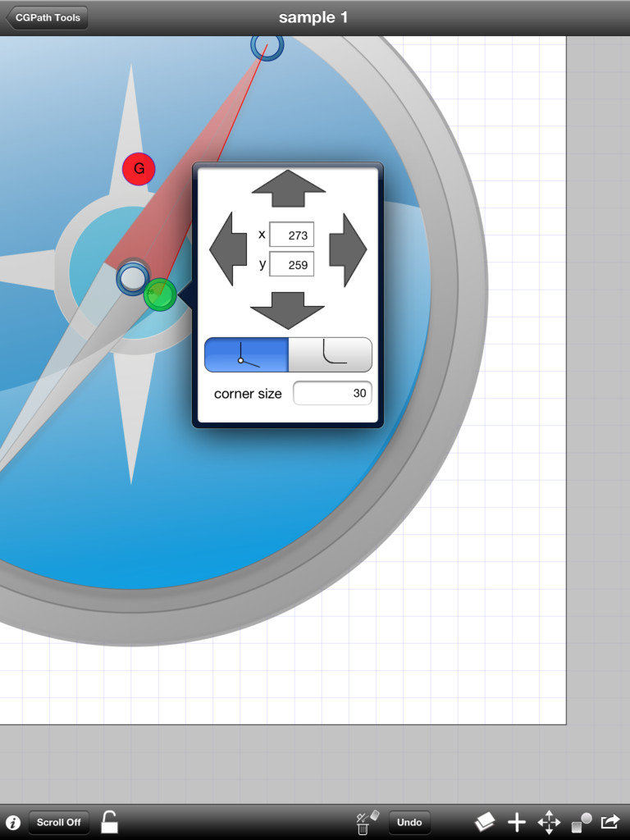
Task: Open the share/export icon
Action: coord(610,821)
